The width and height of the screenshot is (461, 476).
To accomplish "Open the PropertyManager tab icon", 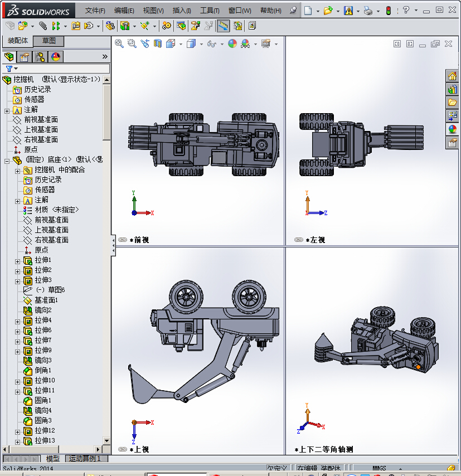I will point(25,57).
